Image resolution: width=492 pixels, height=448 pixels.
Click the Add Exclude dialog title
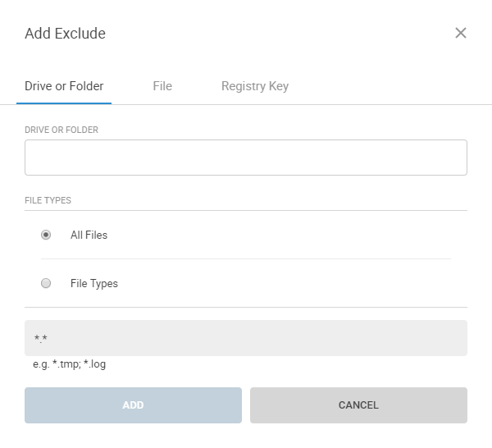coord(65,34)
